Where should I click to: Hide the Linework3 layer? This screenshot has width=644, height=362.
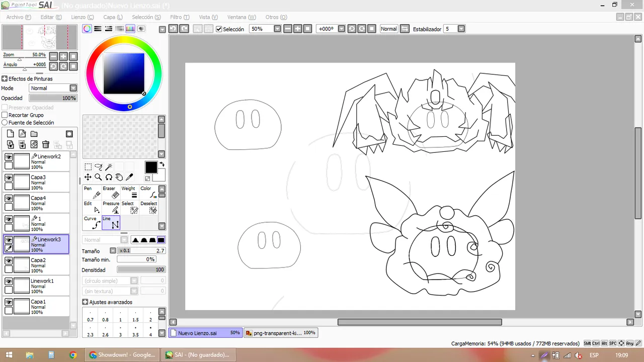[9, 240]
